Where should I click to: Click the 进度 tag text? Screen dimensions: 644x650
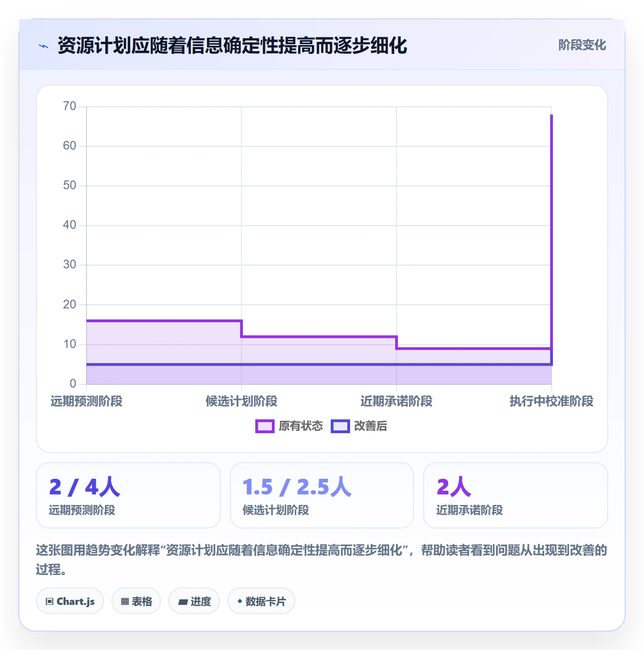pyautogui.click(x=201, y=601)
